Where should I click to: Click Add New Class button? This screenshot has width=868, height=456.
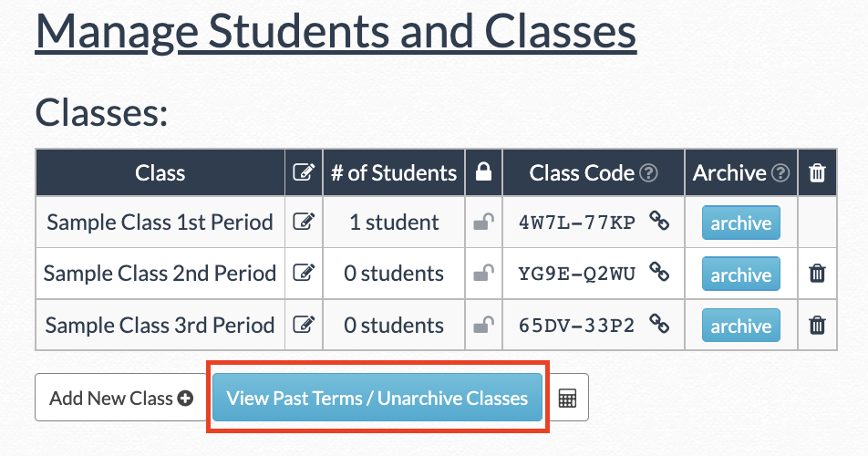tap(121, 398)
